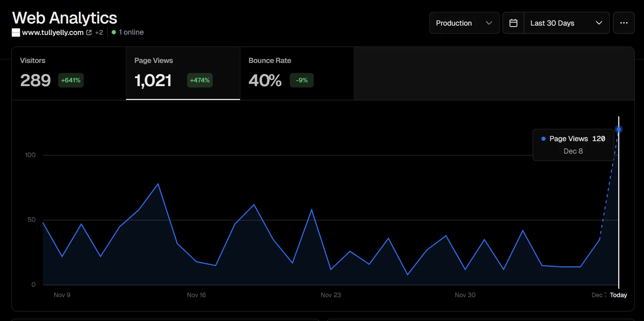Click the Dec 8 data point marker

click(x=619, y=129)
